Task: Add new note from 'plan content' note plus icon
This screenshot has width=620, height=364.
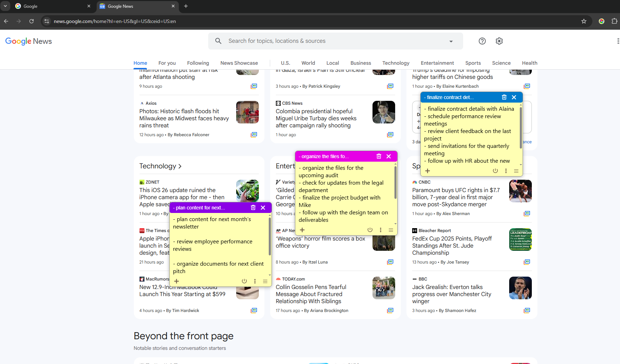Action: coord(177,281)
